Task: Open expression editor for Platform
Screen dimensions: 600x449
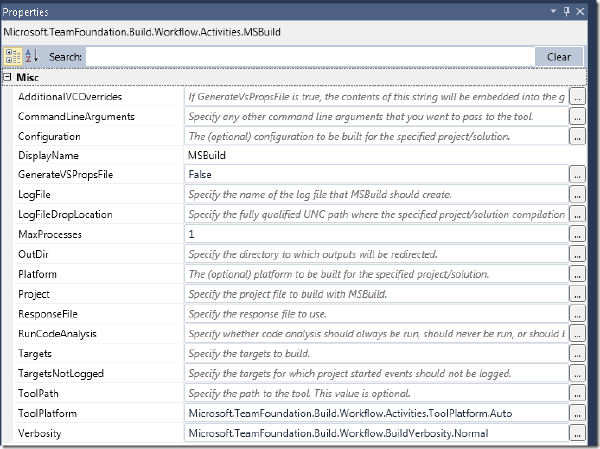Action: tap(577, 274)
